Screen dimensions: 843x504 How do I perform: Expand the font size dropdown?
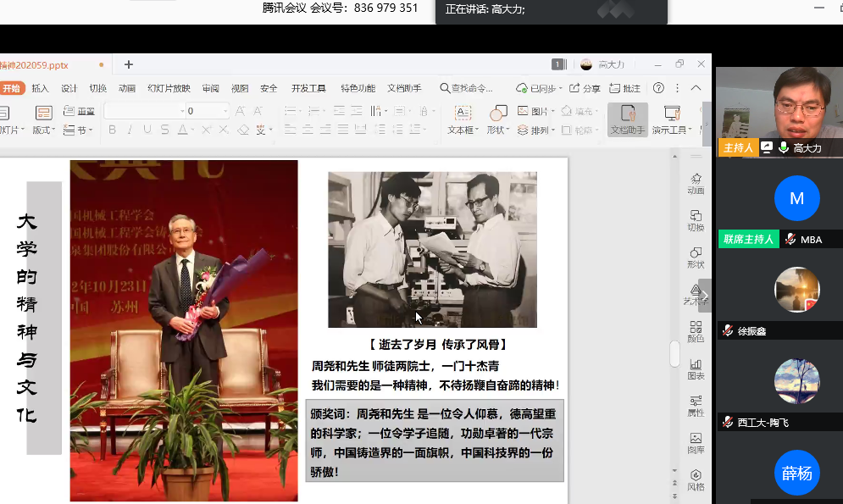(x=225, y=111)
